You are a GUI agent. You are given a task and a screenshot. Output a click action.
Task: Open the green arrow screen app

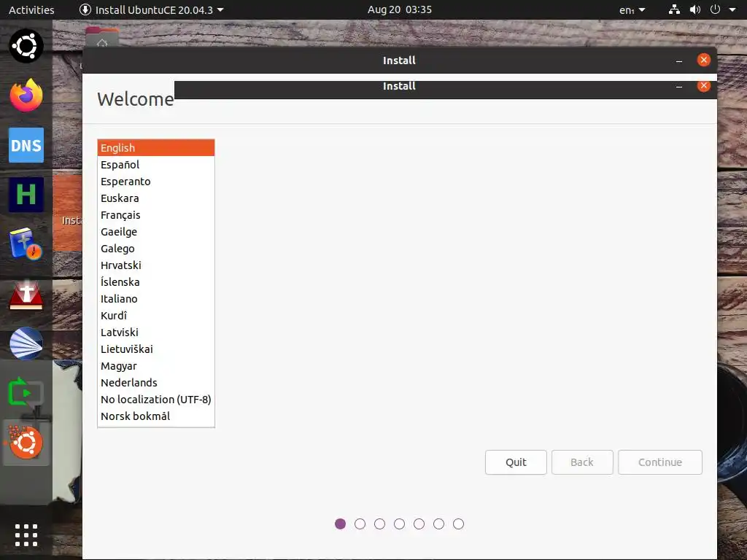(x=26, y=393)
